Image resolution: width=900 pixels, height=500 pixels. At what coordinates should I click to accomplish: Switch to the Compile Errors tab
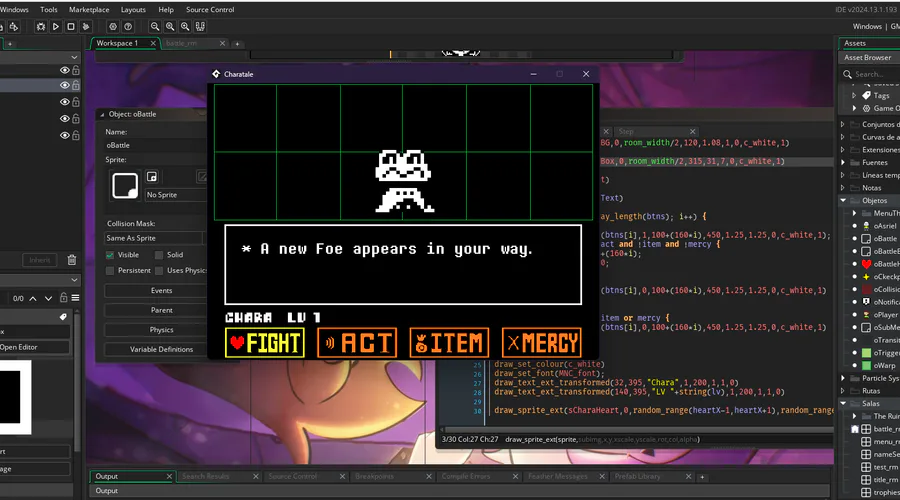point(465,476)
